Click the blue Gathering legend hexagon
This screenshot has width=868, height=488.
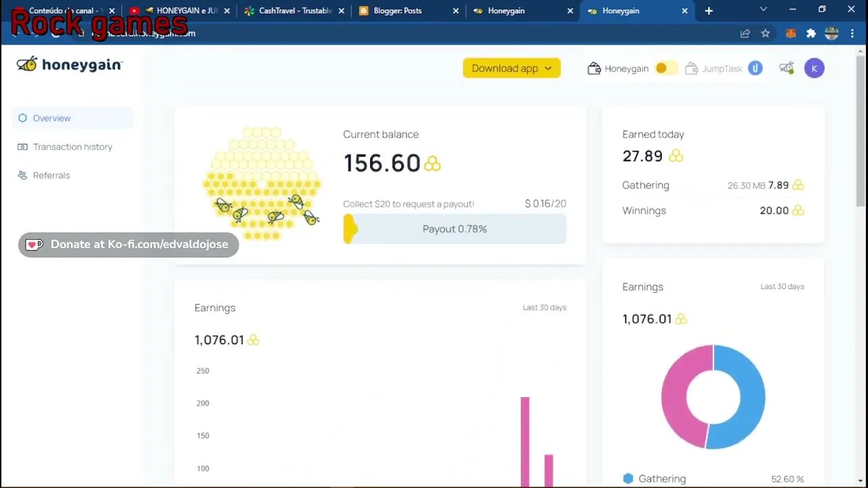(628, 479)
